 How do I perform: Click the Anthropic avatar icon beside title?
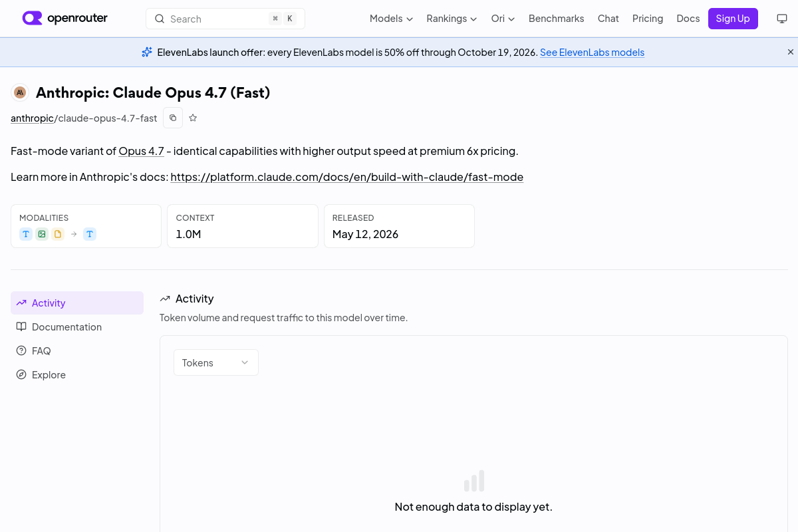coord(20,92)
